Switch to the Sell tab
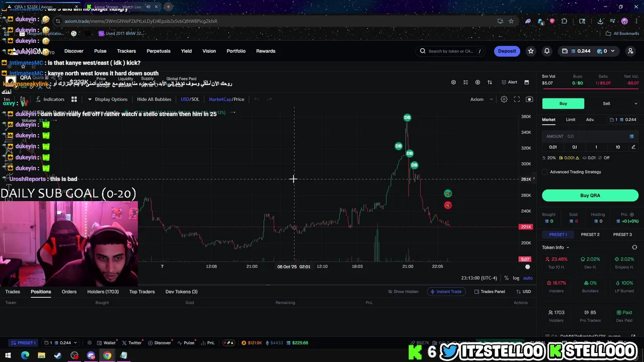This screenshot has width=644, height=362. [606, 104]
